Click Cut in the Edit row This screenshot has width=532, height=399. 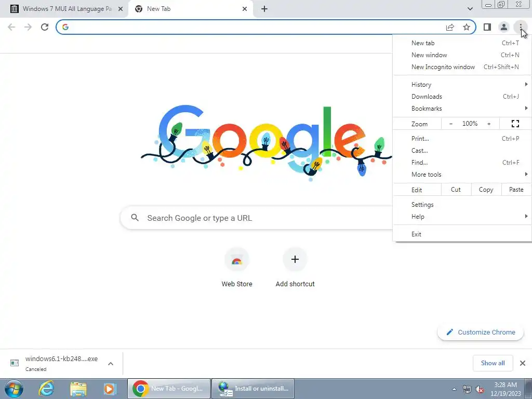tap(456, 190)
